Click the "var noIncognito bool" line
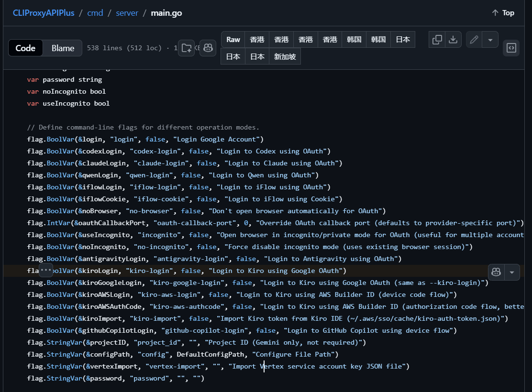The width and height of the screenshot is (532, 392). click(66, 92)
